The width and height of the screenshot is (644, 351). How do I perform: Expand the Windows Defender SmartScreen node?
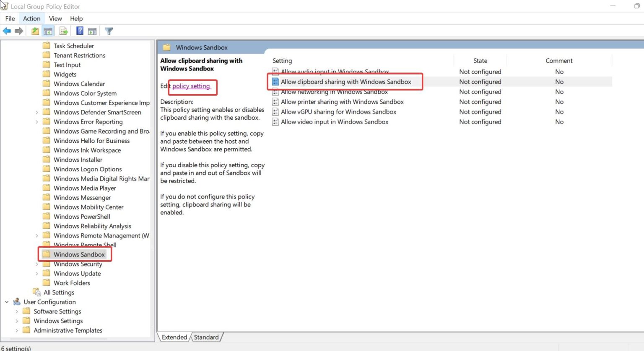click(x=36, y=112)
